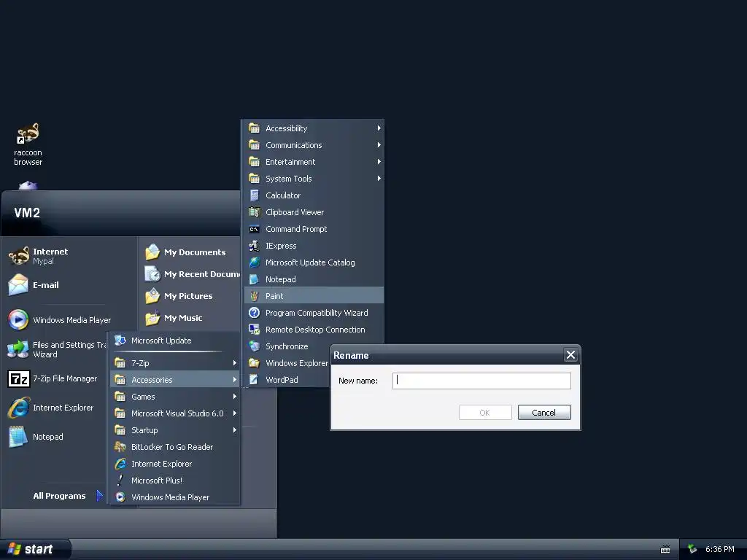Click the New name text field
Image resolution: width=747 pixels, height=560 pixels.
coord(481,381)
